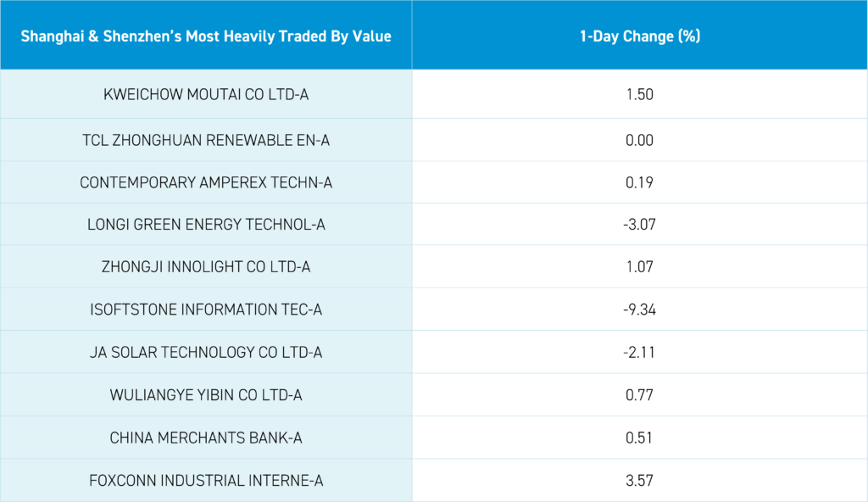
Task: Click the -9.34 change value
Action: (x=639, y=310)
